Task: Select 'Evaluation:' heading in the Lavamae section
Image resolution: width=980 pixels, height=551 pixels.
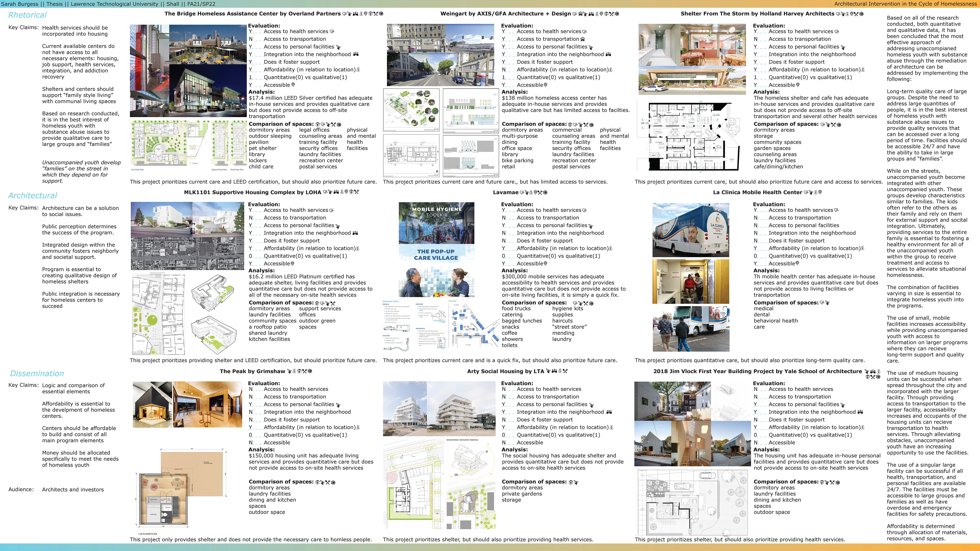Action: coord(517,205)
